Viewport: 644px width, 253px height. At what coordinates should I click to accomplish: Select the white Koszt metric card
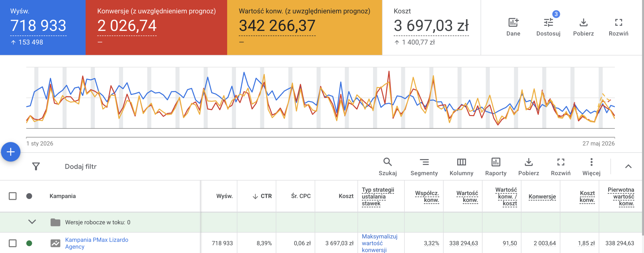(431, 27)
